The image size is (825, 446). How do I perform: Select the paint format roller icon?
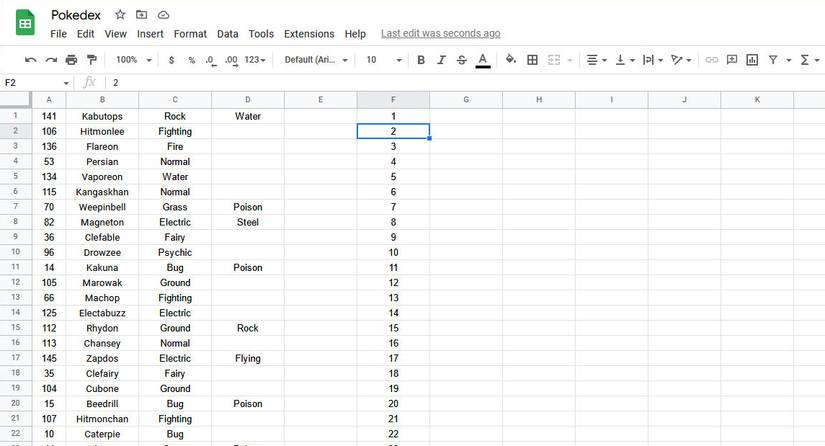coord(92,60)
